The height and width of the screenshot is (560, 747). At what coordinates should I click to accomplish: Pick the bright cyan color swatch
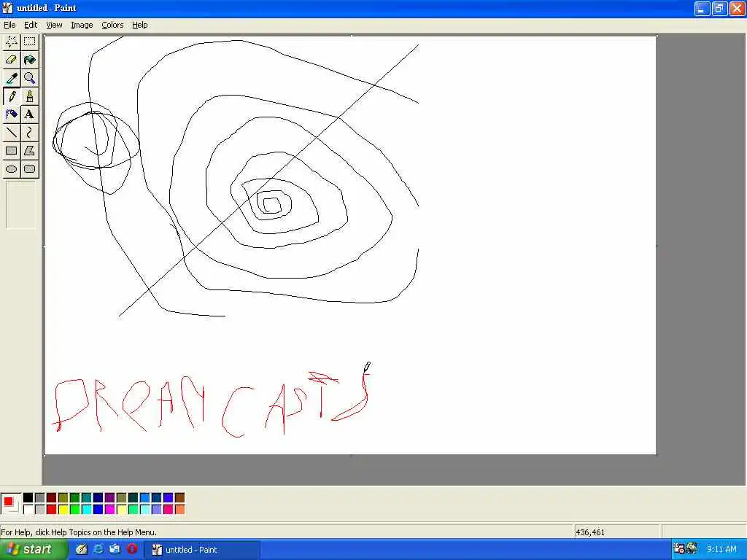pyautogui.click(x=86, y=509)
